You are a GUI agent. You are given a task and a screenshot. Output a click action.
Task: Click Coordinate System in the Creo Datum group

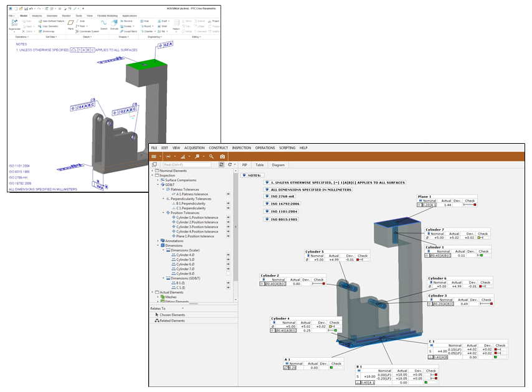tap(88, 31)
